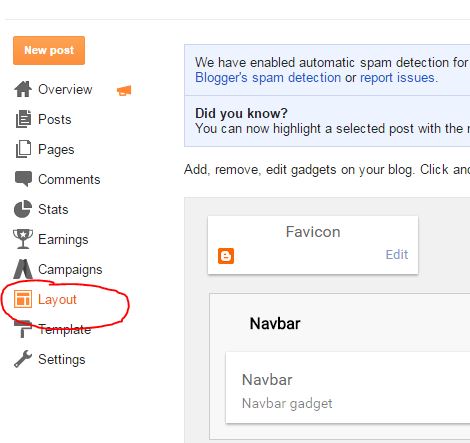Screen dimensions: 470x443
Task: Click the Overview house icon
Action: 23,89
